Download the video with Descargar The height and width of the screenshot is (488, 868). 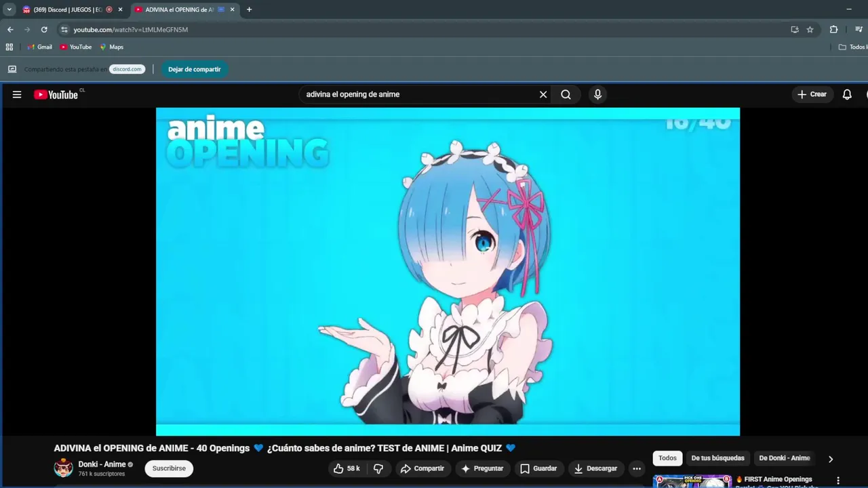(596, 468)
